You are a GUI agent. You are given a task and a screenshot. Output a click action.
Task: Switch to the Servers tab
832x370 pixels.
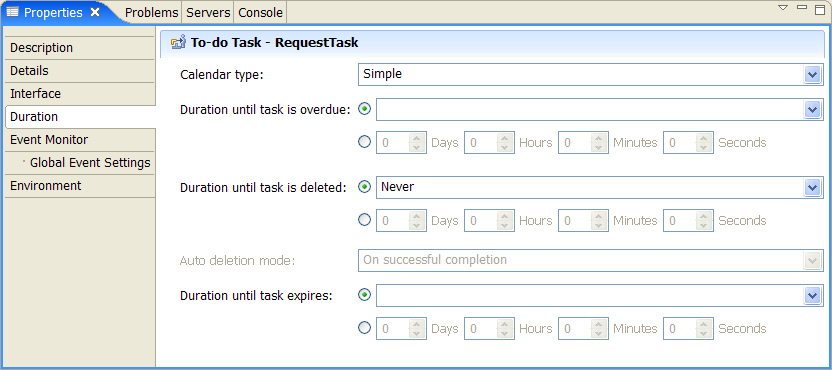click(x=208, y=13)
